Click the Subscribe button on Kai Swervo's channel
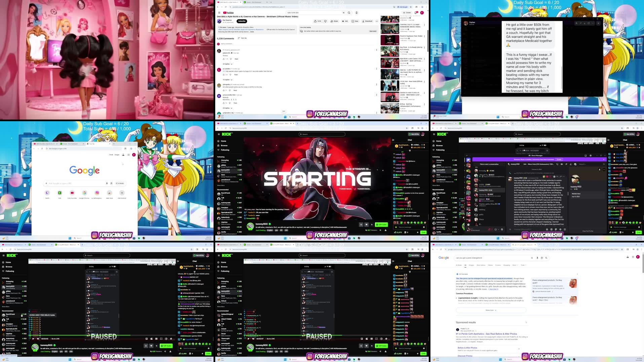 point(241,21)
